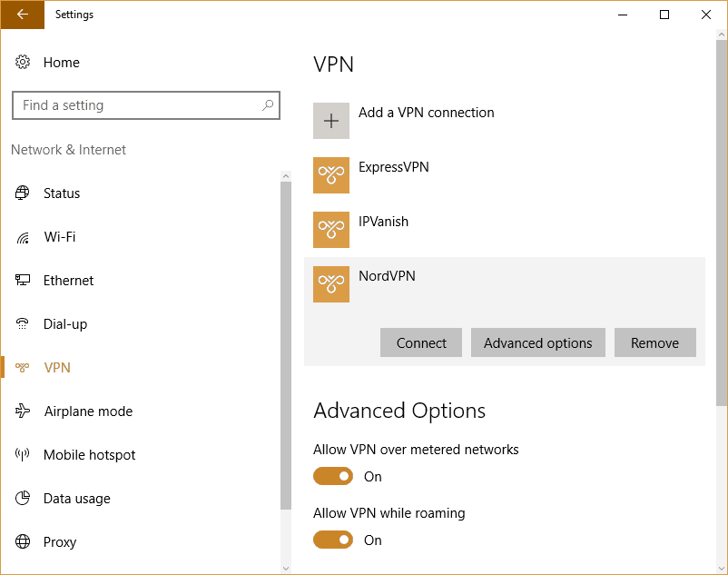Open the Airplane mode icon
Viewport: 728px width, 575px height.
point(23,411)
